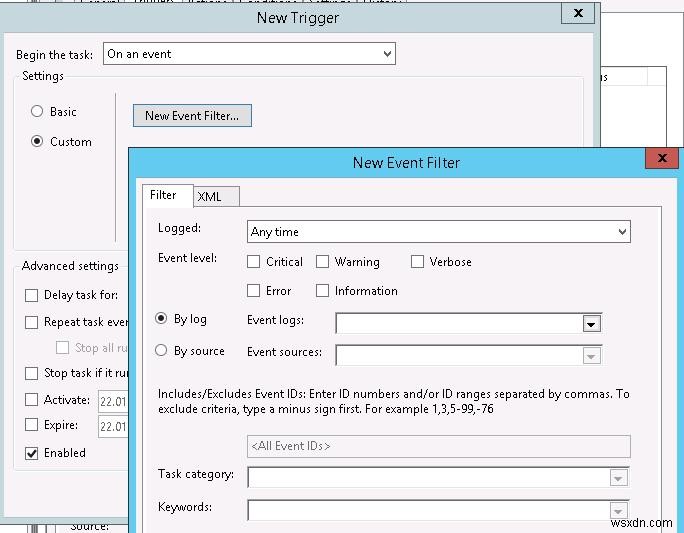Open the Logged 'Any time' dropdown

[x=438, y=232]
